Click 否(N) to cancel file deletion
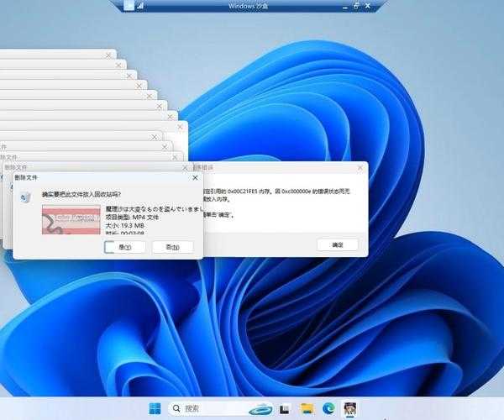Image resolution: width=504 pixels, height=420 pixels. pyautogui.click(x=172, y=247)
